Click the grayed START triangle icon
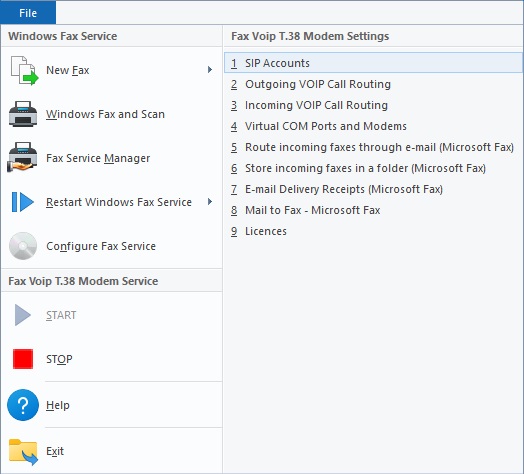Screen dimensions: 524x474 coord(23,315)
